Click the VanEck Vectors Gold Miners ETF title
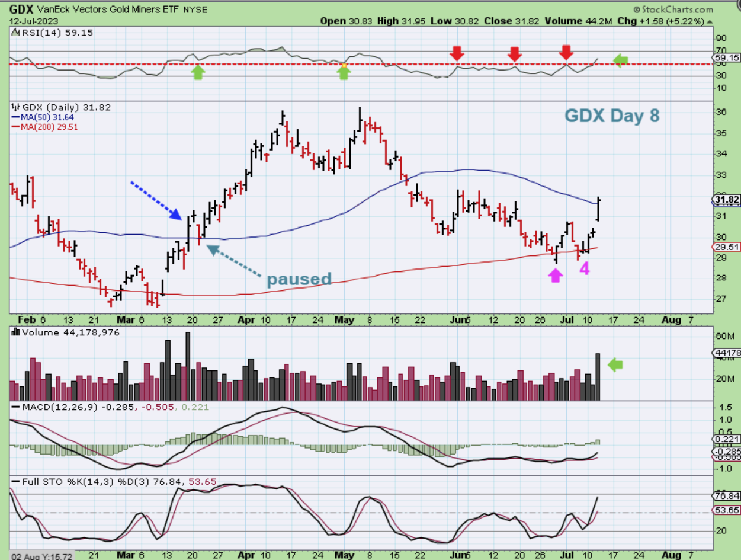 click(x=108, y=10)
